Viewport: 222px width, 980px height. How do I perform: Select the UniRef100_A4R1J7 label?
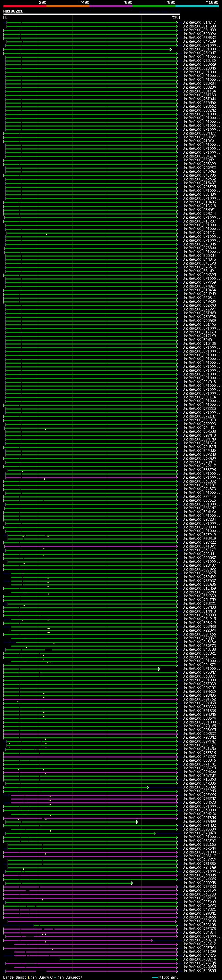199,466
